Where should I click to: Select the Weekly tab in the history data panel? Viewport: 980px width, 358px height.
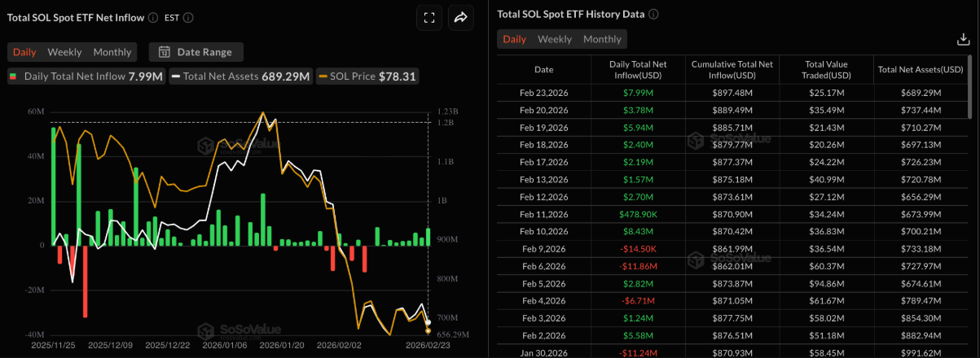(x=555, y=39)
